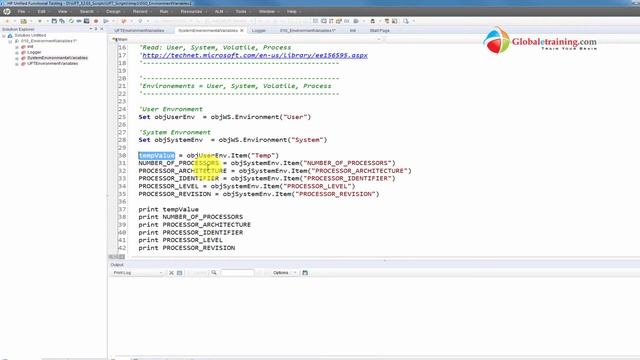Focus the Output pane search field
Image resolution: width=640 pixels, height=360 pixels.
(237, 273)
